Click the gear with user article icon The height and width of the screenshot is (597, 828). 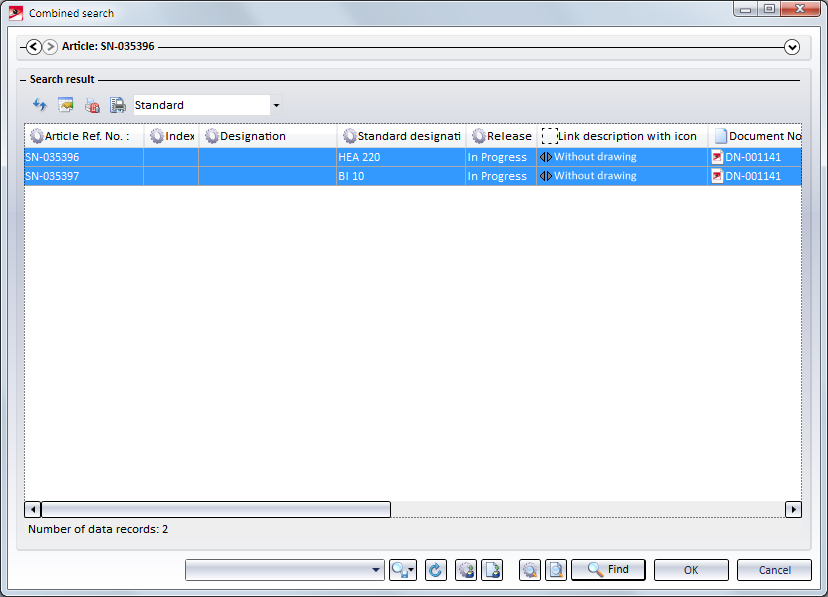click(x=466, y=570)
